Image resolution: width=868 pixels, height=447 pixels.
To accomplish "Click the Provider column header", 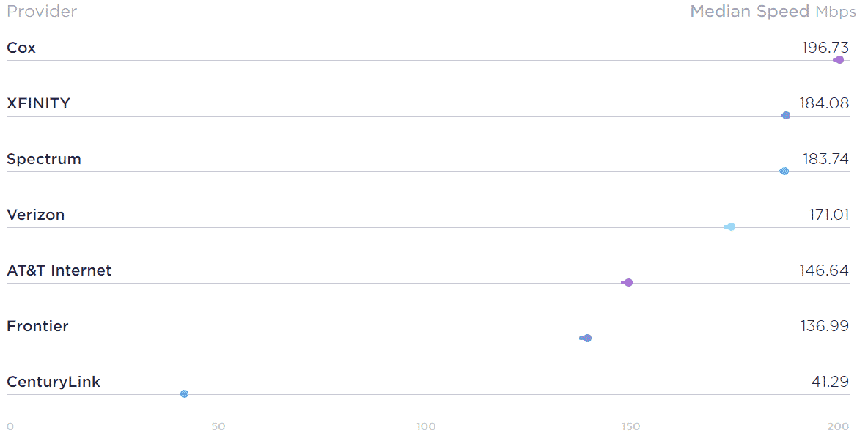I will (42, 12).
